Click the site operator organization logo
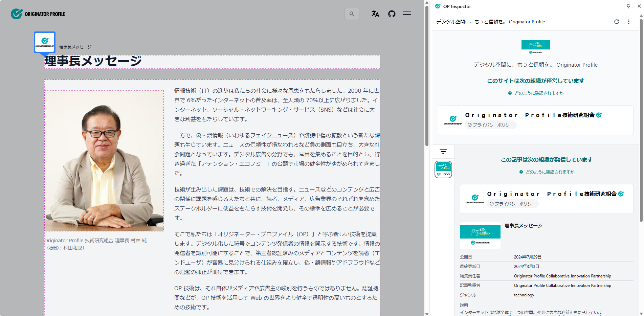This screenshot has width=644, height=316. (x=453, y=120)
